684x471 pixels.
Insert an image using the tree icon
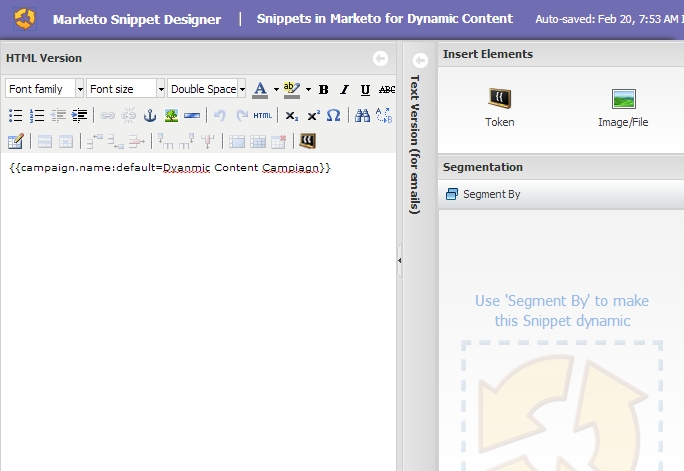(x=171, y=116)
